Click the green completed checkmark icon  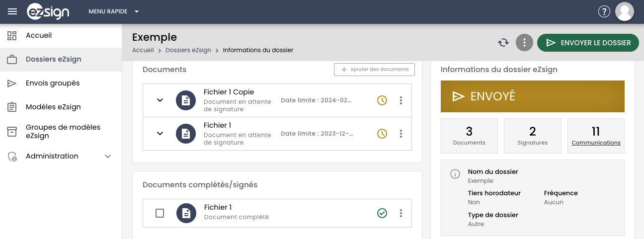382,213
